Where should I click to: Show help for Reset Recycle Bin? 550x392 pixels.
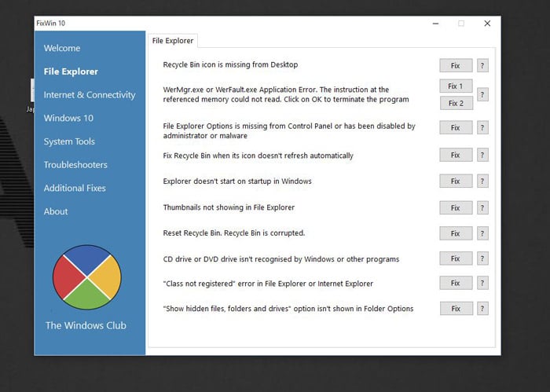pos(482,233)
